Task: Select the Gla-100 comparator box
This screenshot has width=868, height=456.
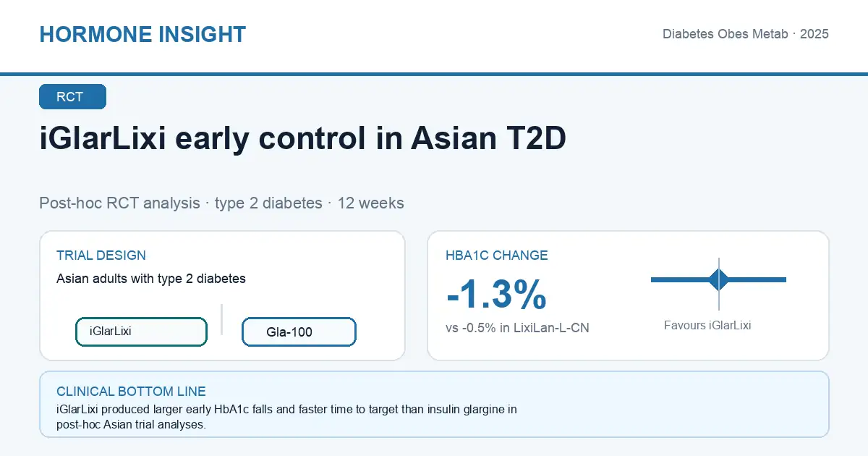Action: 299,332
